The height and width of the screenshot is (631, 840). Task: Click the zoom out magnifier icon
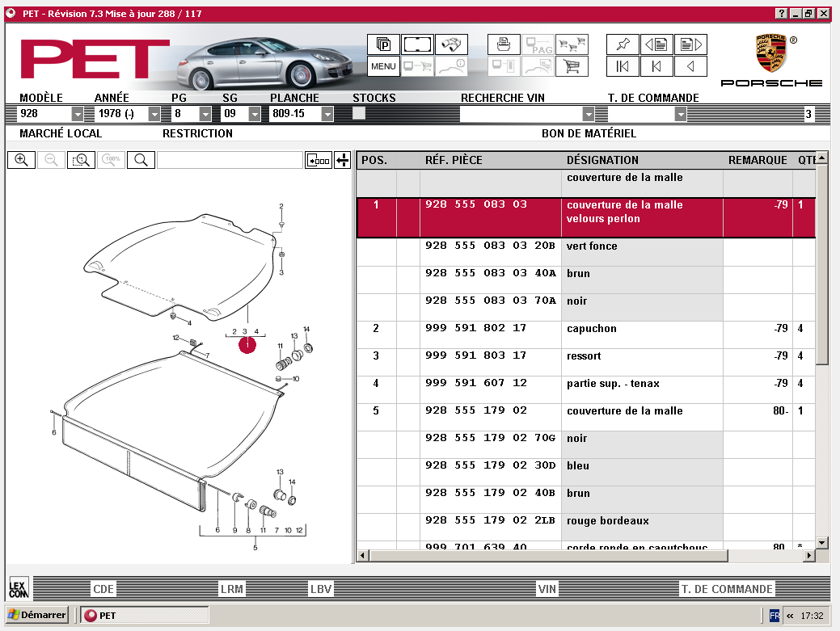pos(52,159)
